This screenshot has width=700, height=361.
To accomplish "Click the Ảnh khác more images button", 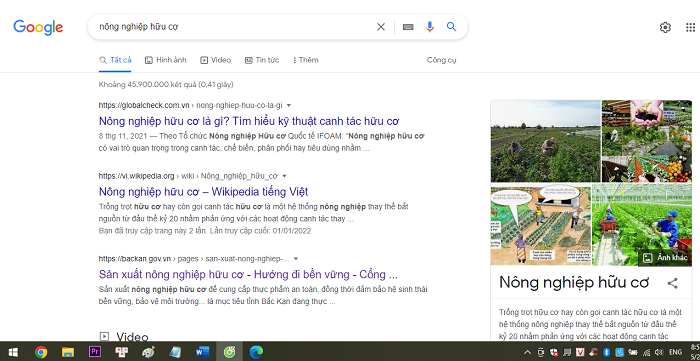I will tap(666, 258).
